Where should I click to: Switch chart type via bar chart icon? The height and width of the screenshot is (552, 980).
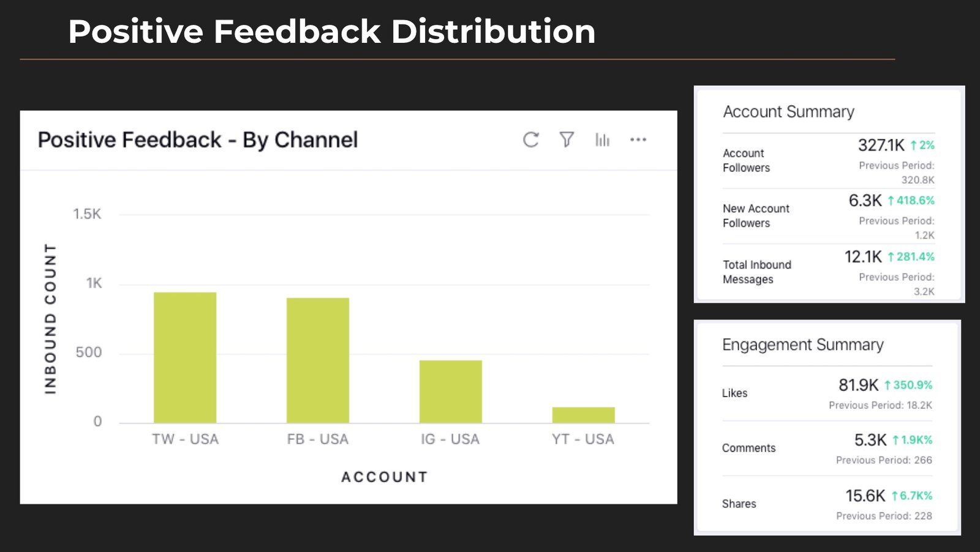click(603, 140)
